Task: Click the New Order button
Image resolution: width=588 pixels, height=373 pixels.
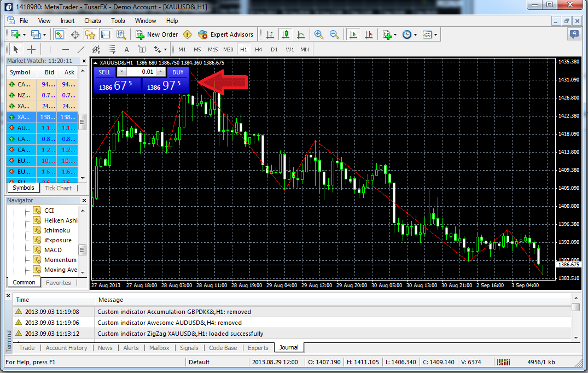Action: 157,34
